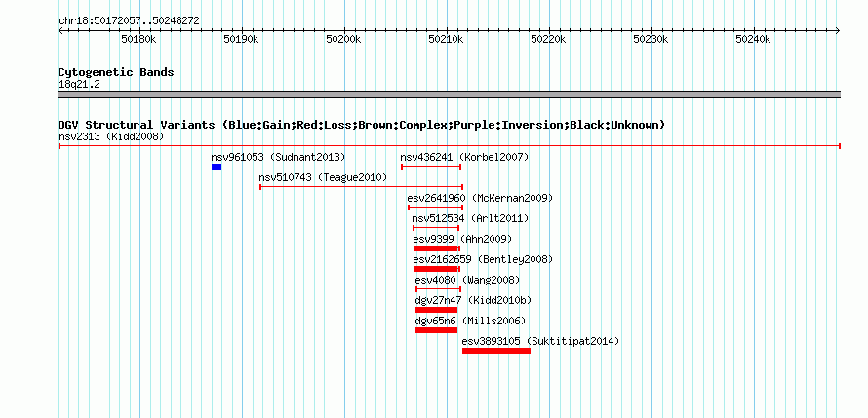The height and width of the screenshot is (418, 868).
Task: Open esv4080 (Wang2008) variant label
Action: [468, 280]
